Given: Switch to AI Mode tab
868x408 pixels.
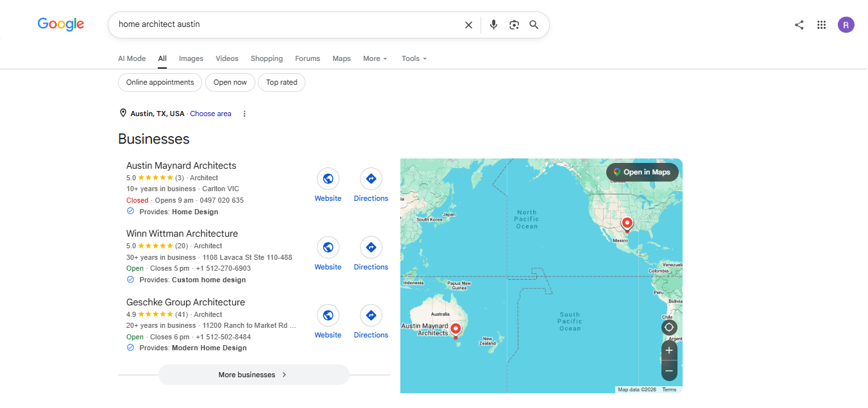Looking at the screenshot, I should [132, 58].
